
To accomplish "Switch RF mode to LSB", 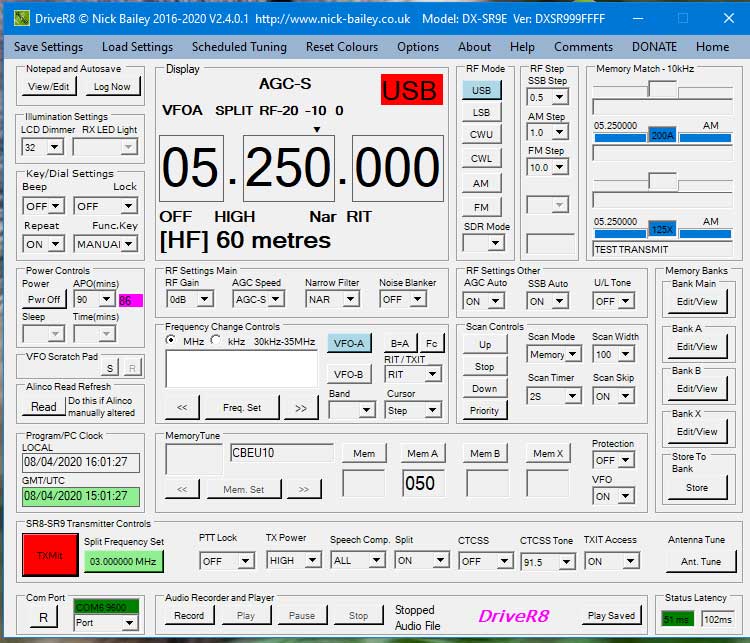I will coord(481,112).
